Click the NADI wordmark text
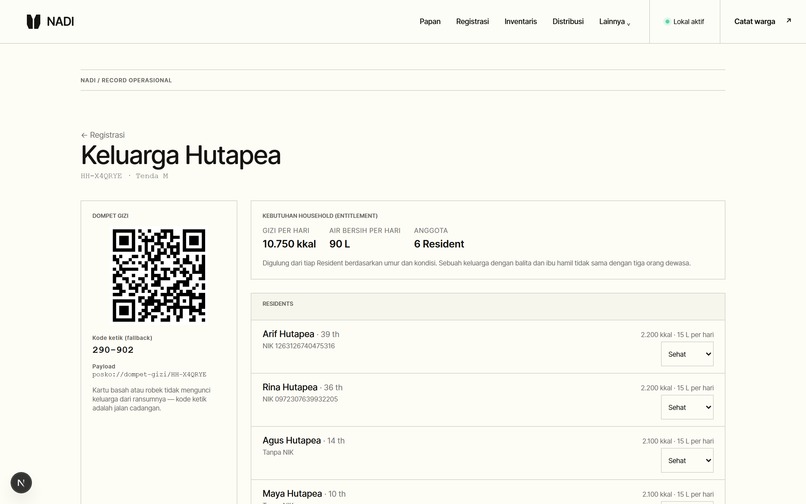The image size is (806, 504). click(60, 22)
